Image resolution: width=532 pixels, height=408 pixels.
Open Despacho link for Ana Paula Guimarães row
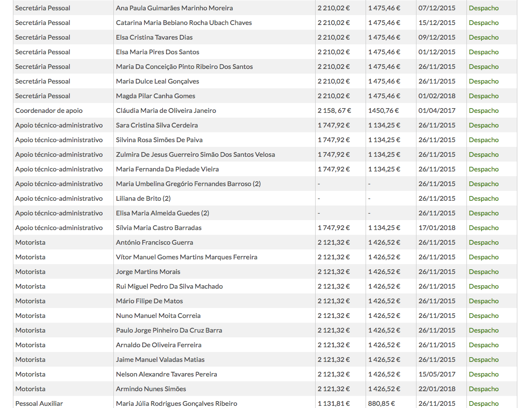[483, 8]
